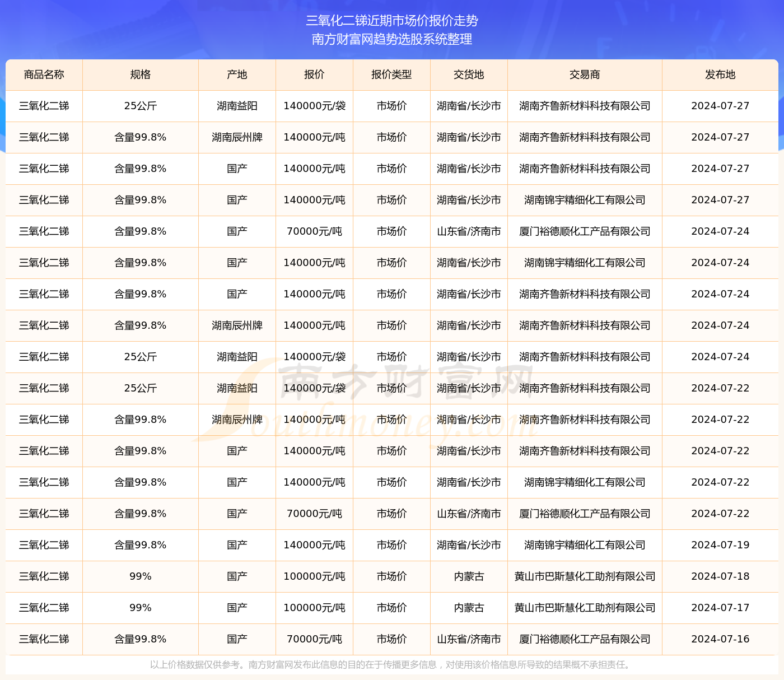Click the 规格 column header
The width and height of the screenshot is (784, 680).
click(x=141, y=74)
